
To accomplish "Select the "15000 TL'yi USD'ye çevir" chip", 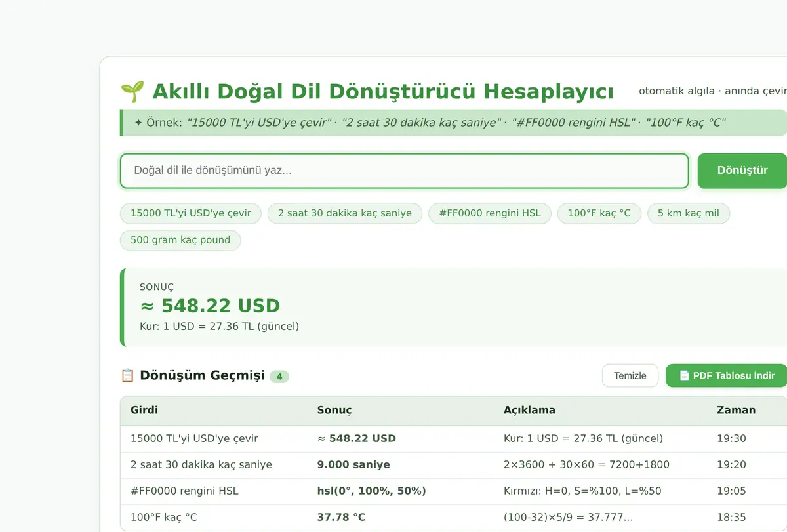I will (190, 213).
